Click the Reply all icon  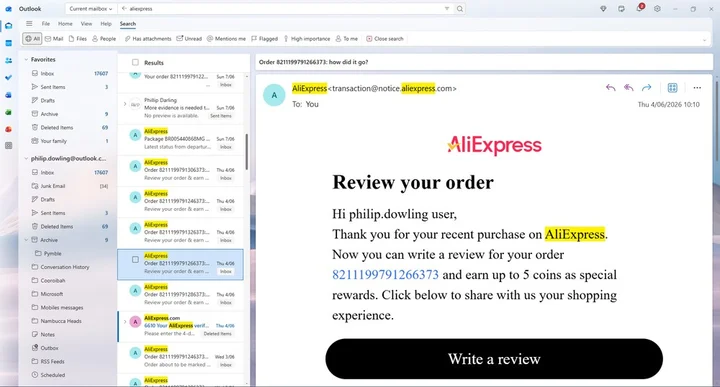point(629,88)
